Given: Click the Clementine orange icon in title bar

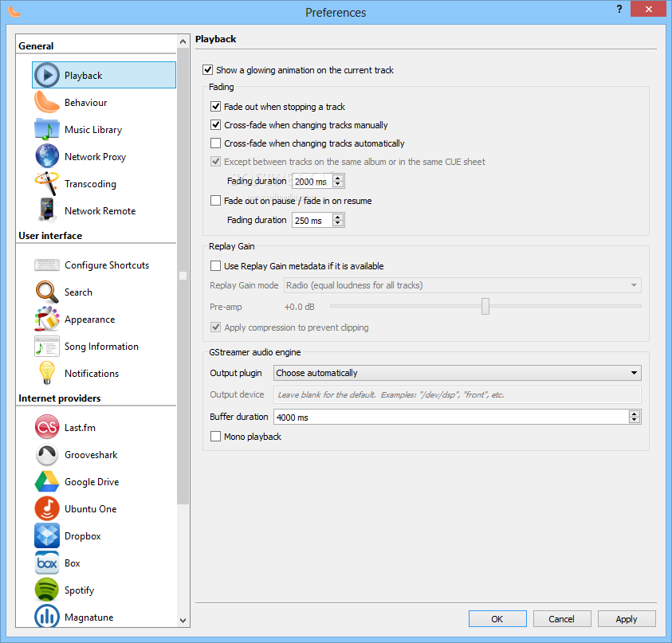Looking at the screenshot, I should click(14, 12).
